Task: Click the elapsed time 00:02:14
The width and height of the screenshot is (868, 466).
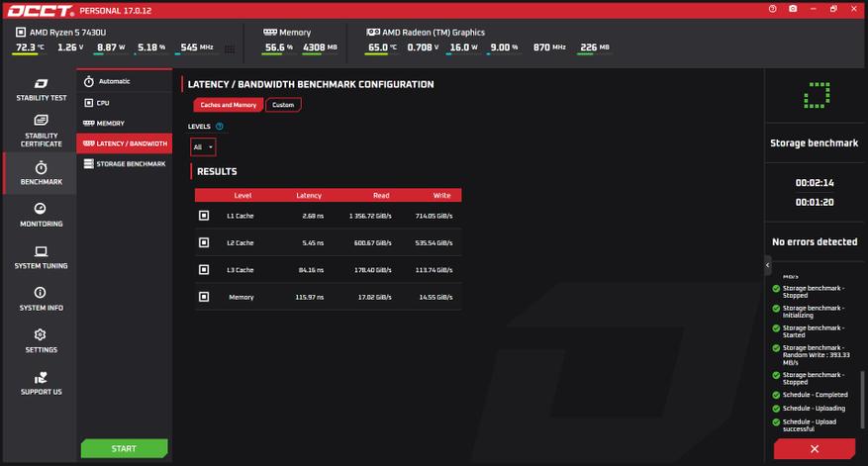Action: point(815,183)
